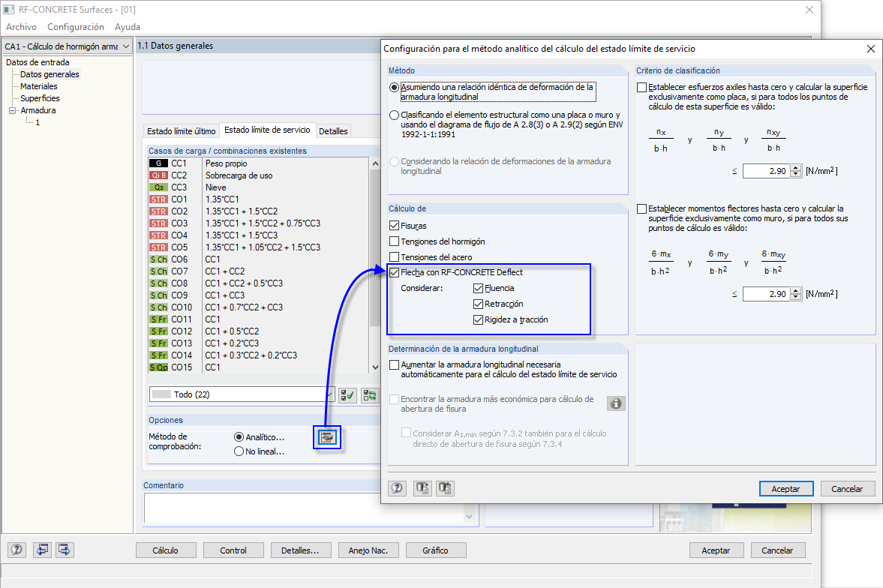This screenshot has height=588, width=883.
Task: Click load case list scroll down arrow
Action: tap(375, 367)
